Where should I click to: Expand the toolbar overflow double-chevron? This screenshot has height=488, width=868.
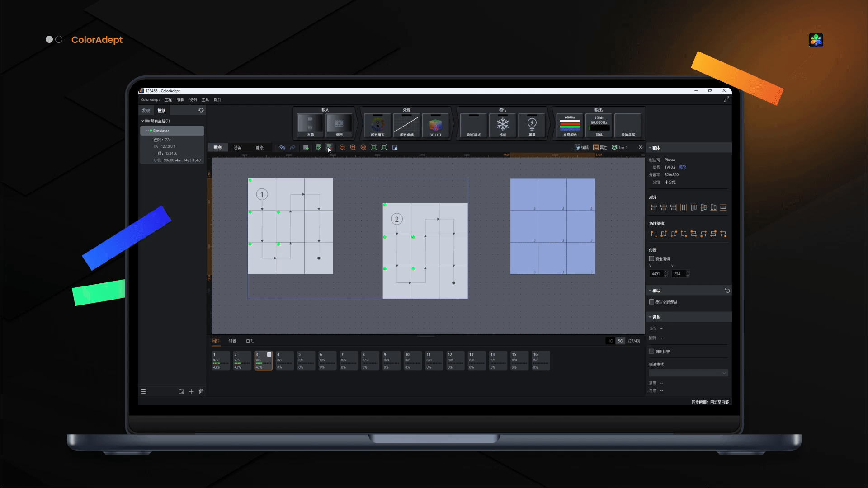click(641, 147)
